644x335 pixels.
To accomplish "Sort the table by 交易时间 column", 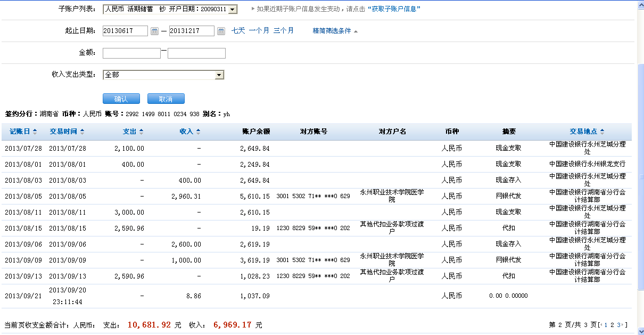I will [67, 132].
